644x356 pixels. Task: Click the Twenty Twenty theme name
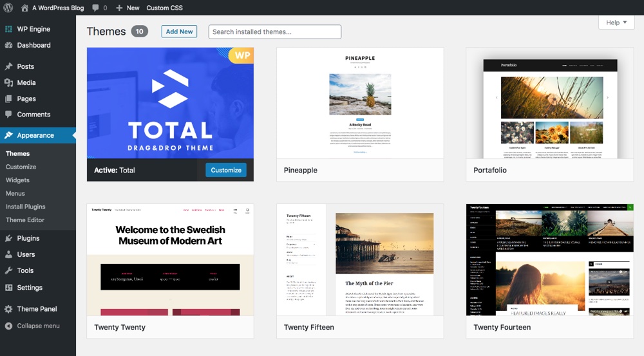120,327
